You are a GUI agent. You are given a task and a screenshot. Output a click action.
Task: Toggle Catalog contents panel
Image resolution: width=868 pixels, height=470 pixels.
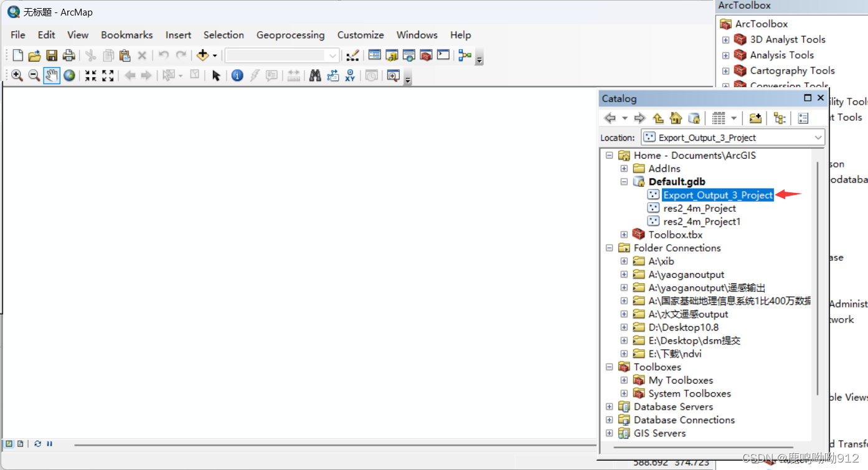(x=779, y=118)
